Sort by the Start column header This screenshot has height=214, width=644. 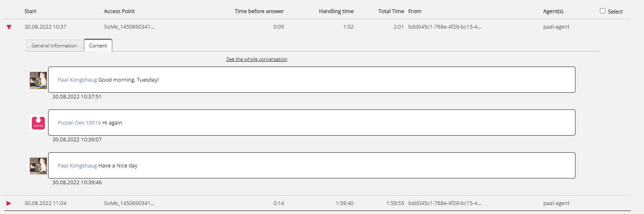(30, 11)
